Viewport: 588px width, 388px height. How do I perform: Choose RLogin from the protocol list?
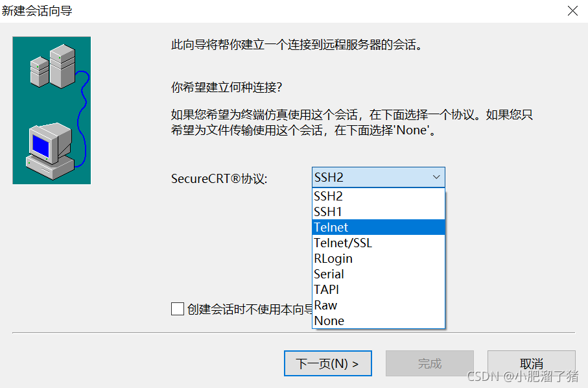379,258
